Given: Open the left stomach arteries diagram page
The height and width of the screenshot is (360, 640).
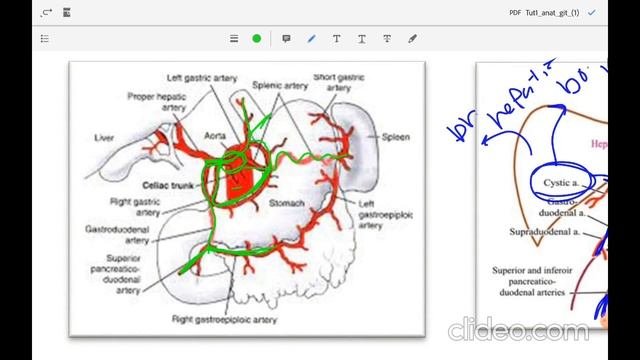Looking at the screenshot, I should tap(247, 199).
